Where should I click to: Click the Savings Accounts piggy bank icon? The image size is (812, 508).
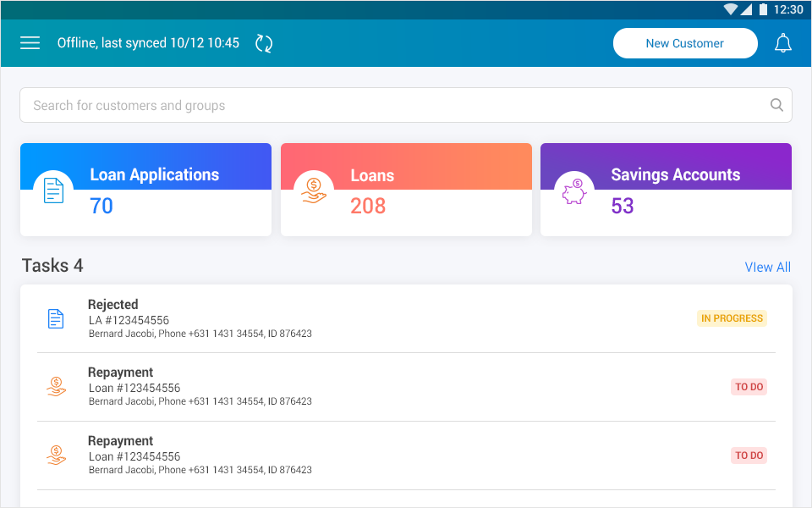pyautogui.click(x=574, y=191)
